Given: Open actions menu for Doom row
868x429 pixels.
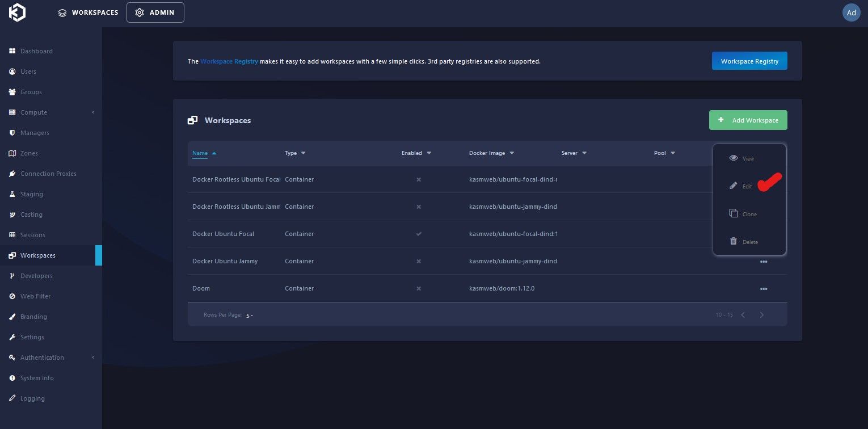Looking at the screenshot, I should 763,289.
